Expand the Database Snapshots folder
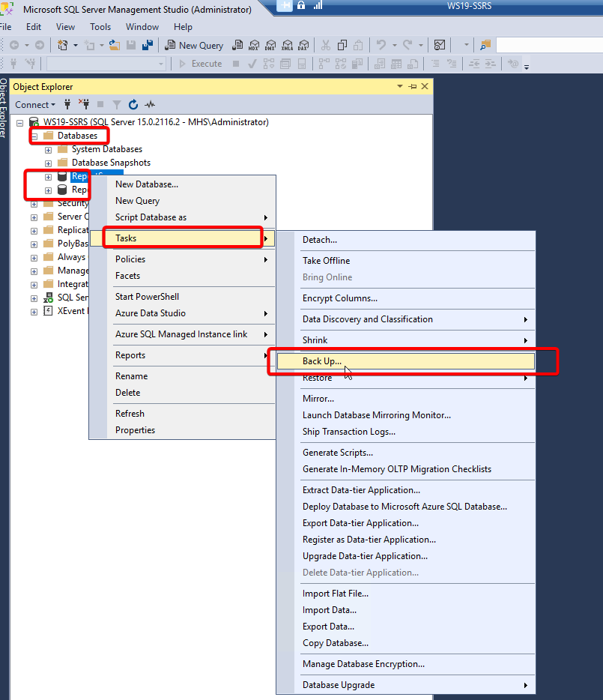The image size is (603, 700). (48, 163)
